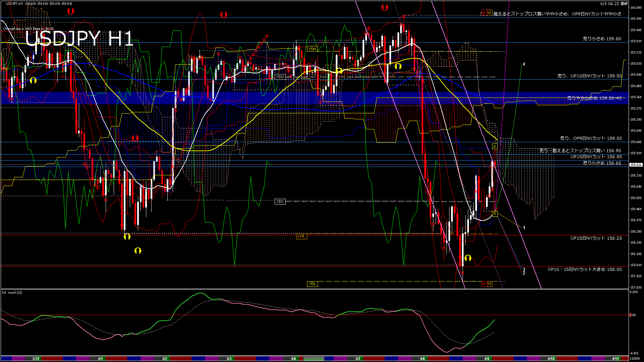
Task: Click the LWL level label
Action: point(301,236)
